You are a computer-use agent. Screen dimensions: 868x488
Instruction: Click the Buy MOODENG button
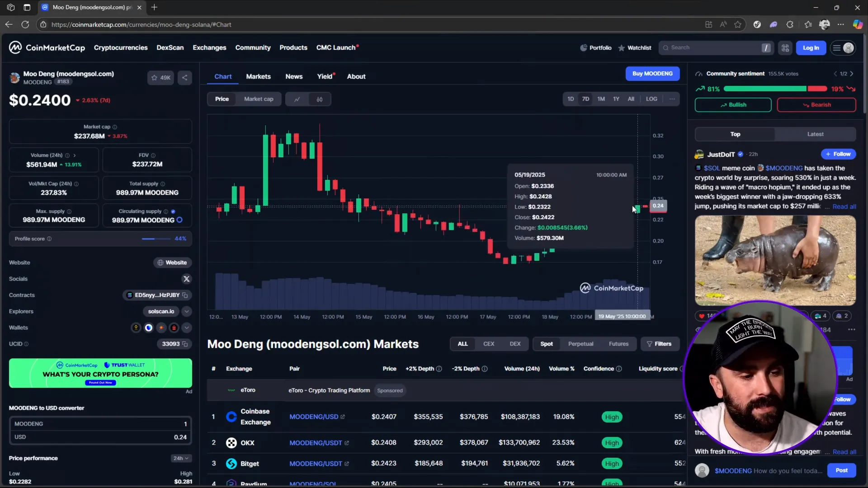pos(652,74)
